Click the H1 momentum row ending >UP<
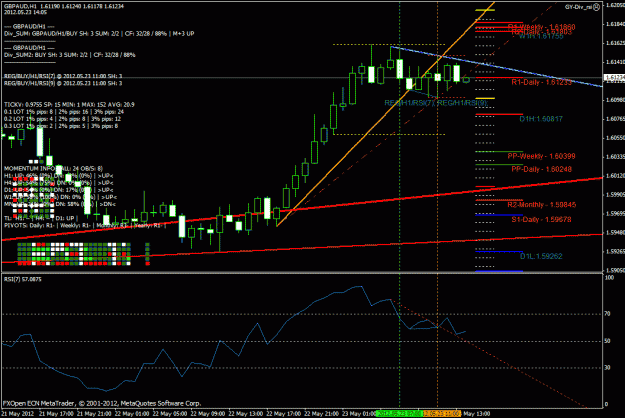Viewport: 625px width, 418px height. [x=59, y=176]
